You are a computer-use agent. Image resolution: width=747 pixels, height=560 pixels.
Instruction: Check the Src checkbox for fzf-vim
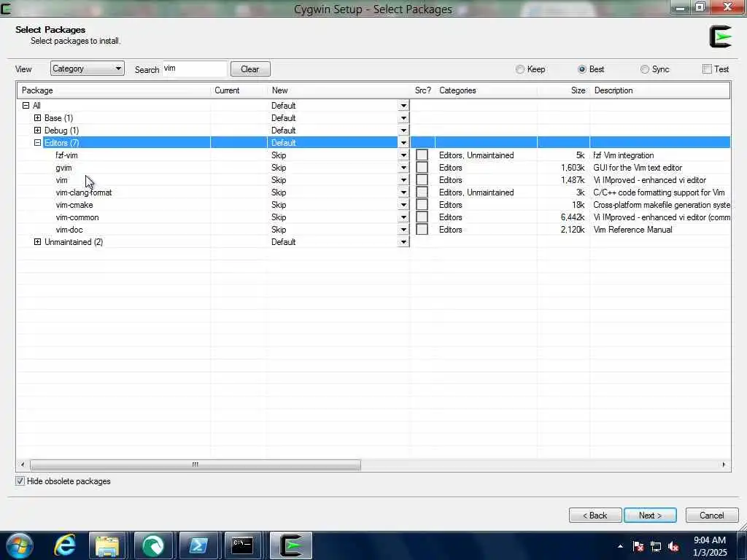click(x=422, y=155)
